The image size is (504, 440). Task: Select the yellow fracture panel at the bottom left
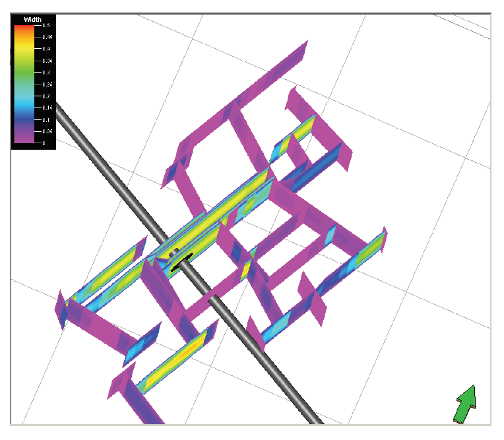[x=175, y=358]
